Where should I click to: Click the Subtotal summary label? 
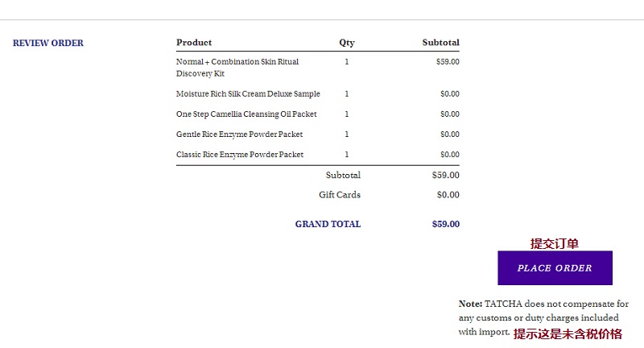pyautogui.click(x=343, y=175)
